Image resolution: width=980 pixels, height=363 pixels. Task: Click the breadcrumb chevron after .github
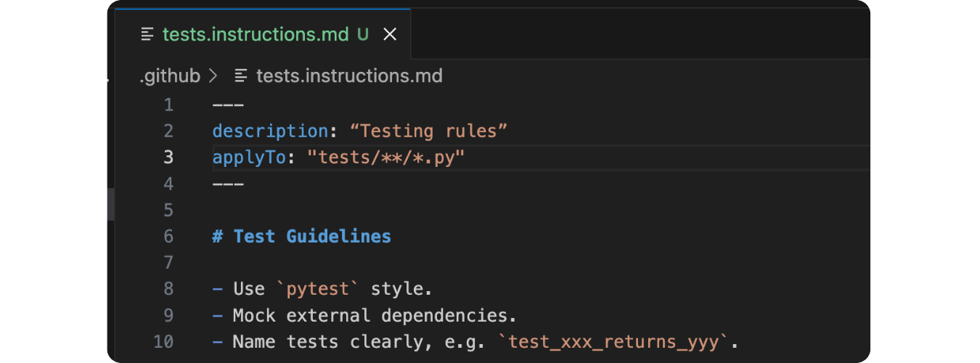click(x=213, y=76)
